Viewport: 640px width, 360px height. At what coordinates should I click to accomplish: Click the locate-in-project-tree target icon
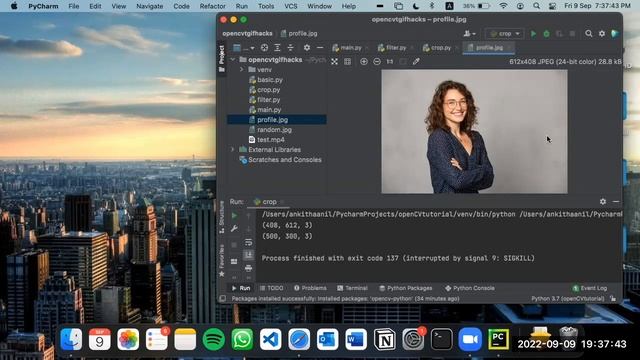(264, 48)
